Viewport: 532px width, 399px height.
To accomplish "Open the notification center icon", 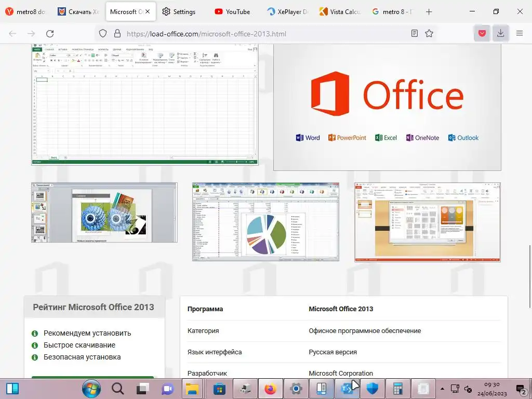I will click(x=521, y=389).
